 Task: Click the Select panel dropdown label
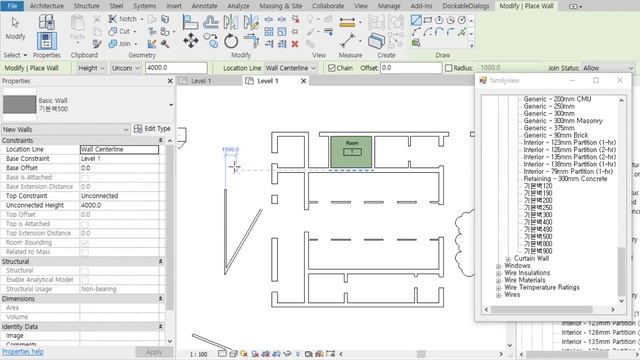point(15,55)
